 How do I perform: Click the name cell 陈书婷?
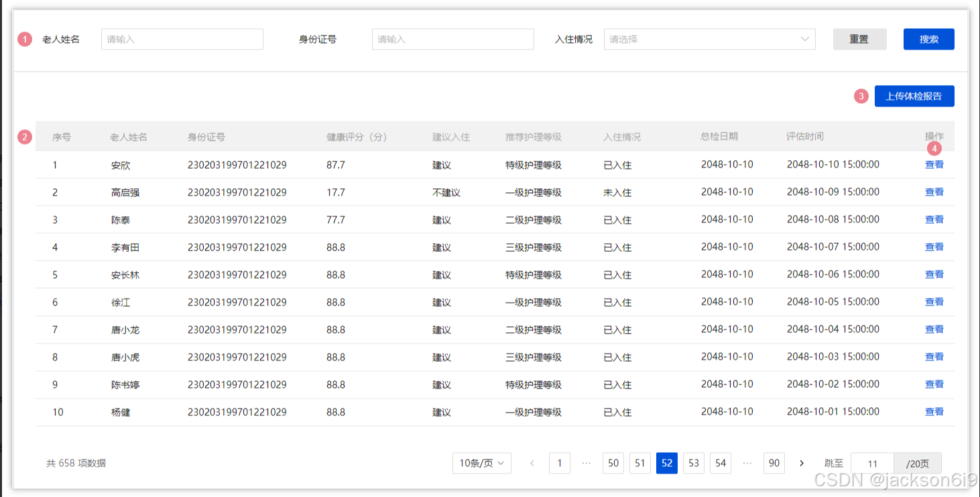coord(125,384)
